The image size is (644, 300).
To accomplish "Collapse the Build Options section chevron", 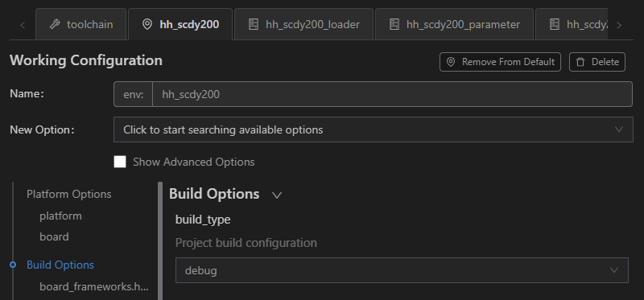I will pyautogui.click(x=277, y=195).
